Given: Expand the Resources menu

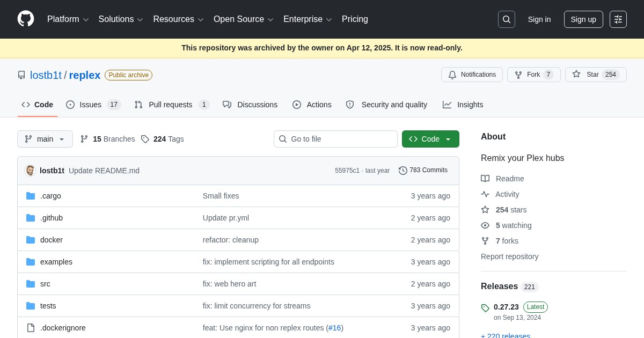Looking at the screenshot, I should tap(178, 19).
